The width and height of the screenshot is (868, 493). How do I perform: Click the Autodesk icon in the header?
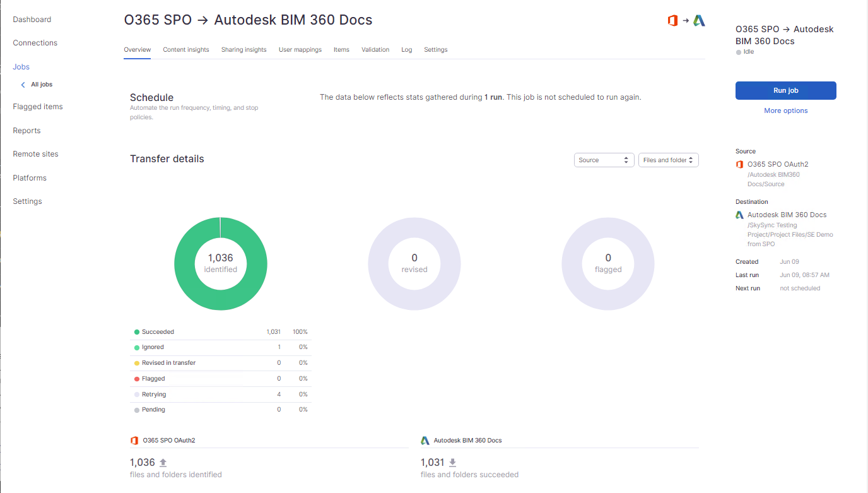(699, 21)
